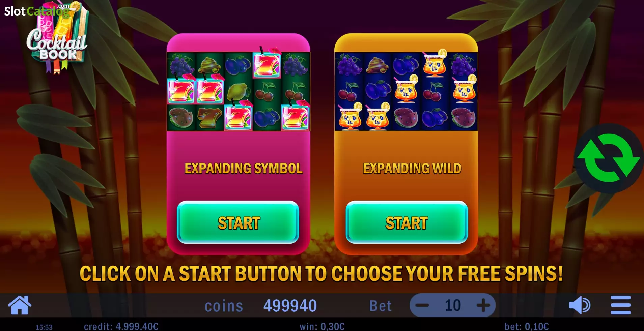Click the bet value 10
Screen dimensions: 644x331
pyautogui.click(x=453, y=305)
